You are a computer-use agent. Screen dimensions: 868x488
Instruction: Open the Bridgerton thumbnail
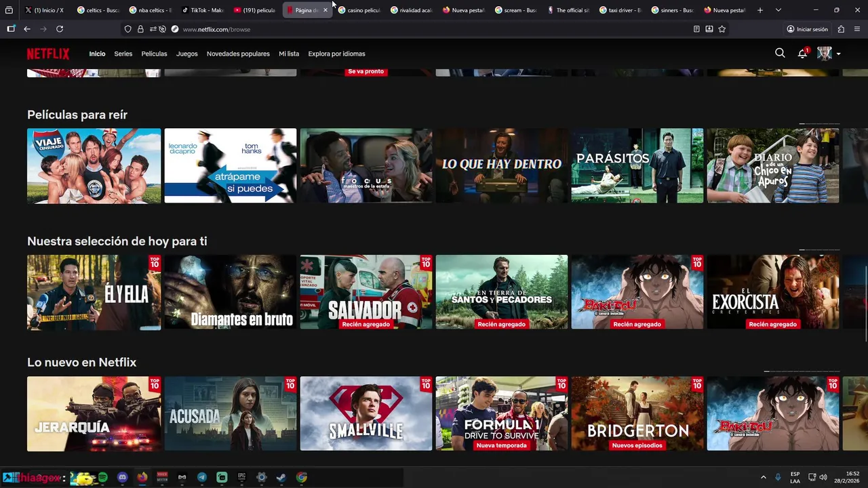(x=637, y=413)
